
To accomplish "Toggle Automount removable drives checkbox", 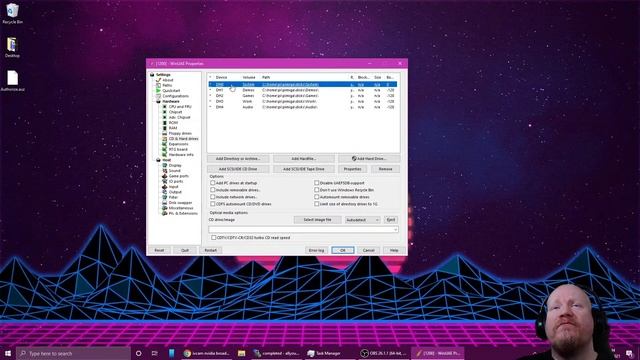I will pos(317,197).
